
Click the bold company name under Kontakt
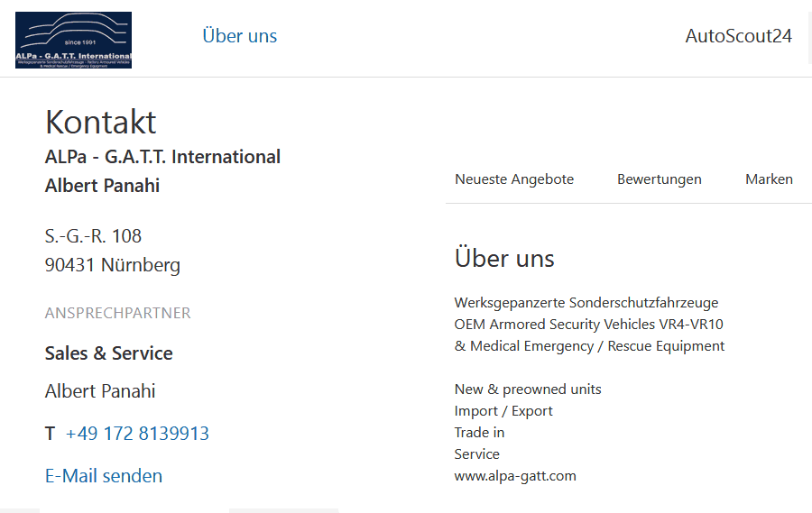(162, 157)
